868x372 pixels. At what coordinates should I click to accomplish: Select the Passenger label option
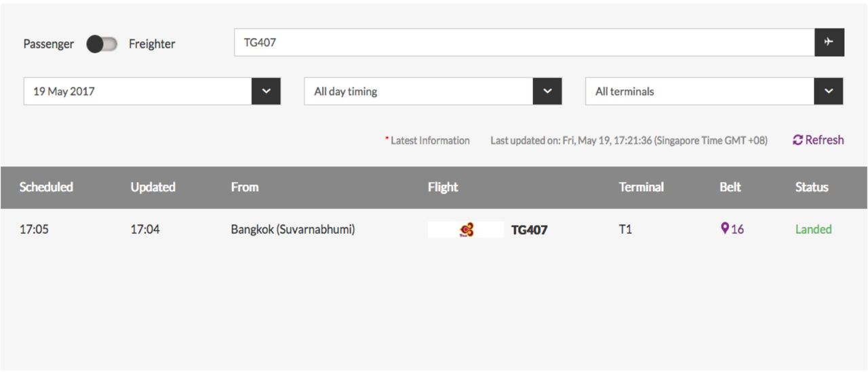48,44
